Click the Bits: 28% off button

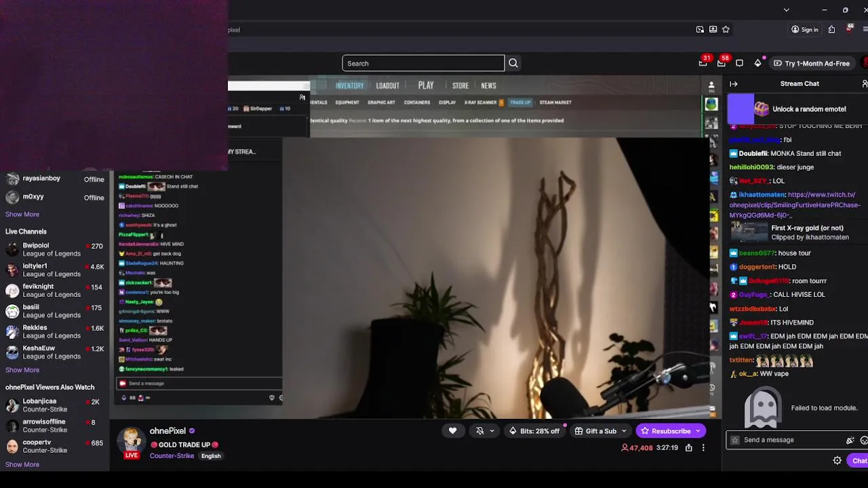(x=534, y=431)
